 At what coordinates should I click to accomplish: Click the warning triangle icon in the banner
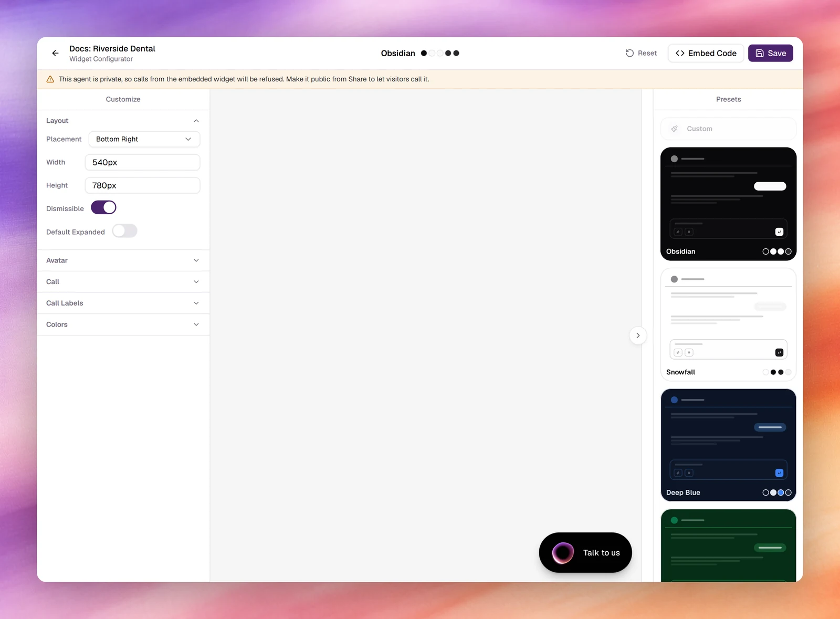point(50,79)
